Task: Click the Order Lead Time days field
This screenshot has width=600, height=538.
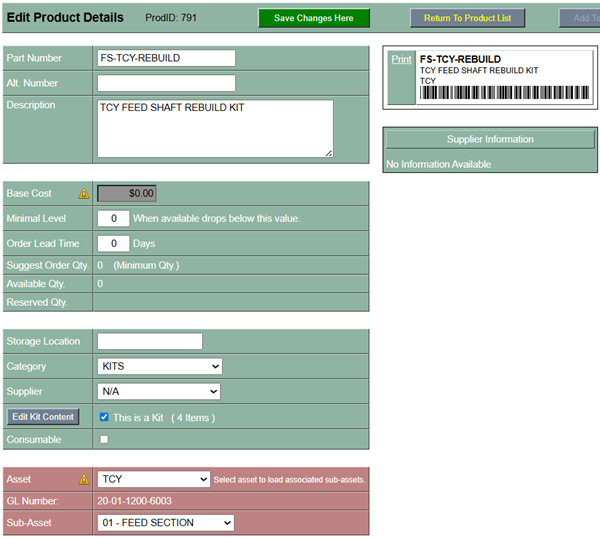Action: [x=113, y=243]
